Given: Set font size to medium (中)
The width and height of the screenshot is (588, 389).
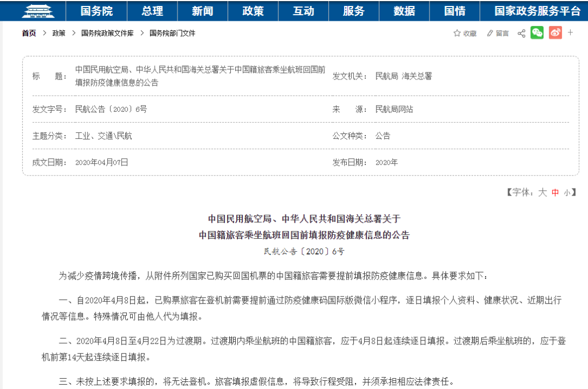Looking at the screenshot, I should [555, 192].
